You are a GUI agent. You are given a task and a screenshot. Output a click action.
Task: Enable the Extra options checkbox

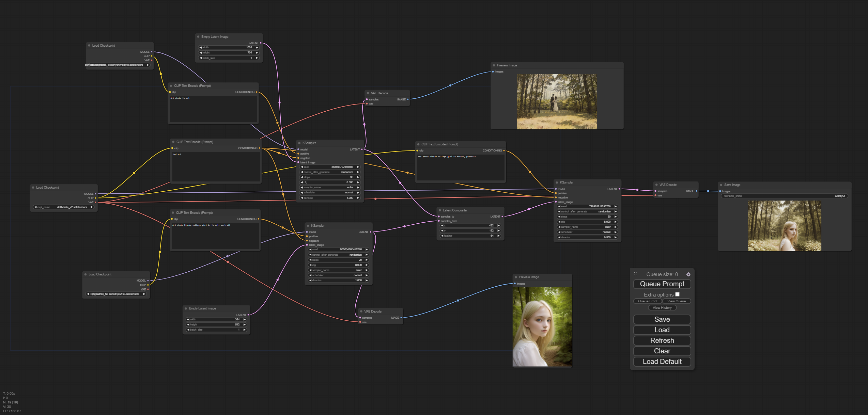(677, 294)
